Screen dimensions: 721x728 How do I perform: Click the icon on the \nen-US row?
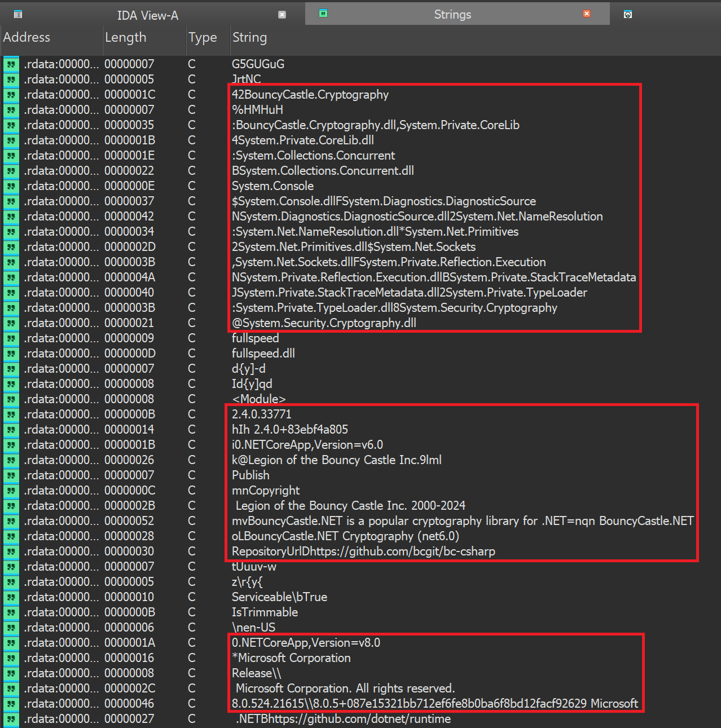tap(11, 628)
